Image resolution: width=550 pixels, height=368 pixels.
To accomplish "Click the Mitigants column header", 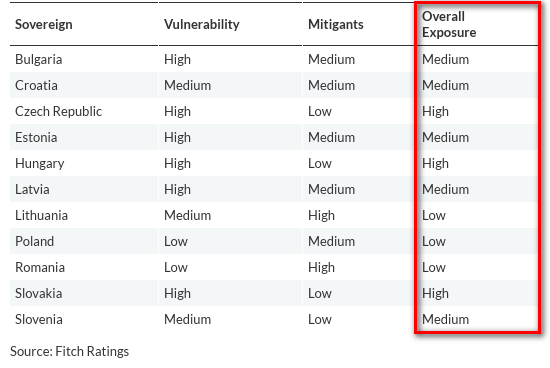I will pos(336,25).
